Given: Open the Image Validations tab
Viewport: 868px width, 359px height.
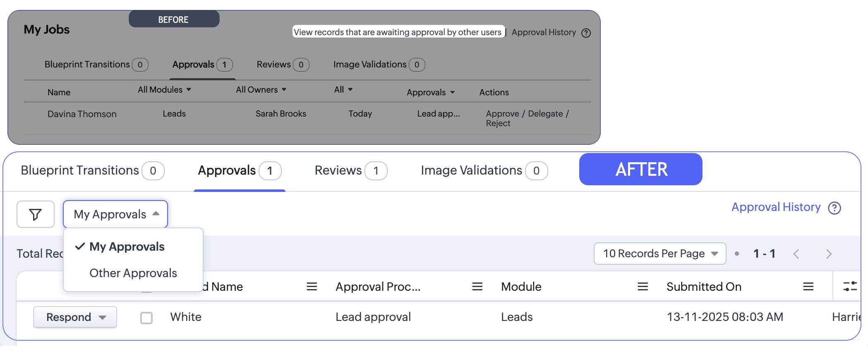Looking at the screenshot, I should click(484, 170).
